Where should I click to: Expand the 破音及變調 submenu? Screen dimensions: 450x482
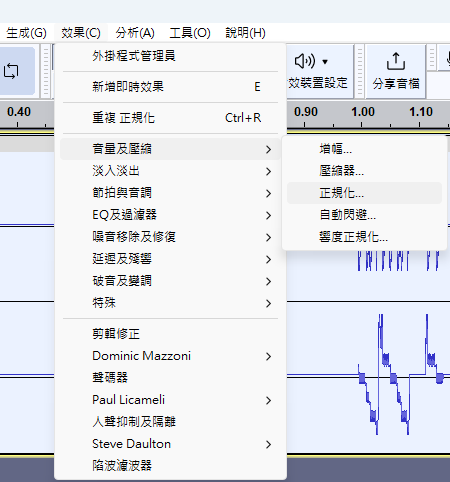point(170,281)
